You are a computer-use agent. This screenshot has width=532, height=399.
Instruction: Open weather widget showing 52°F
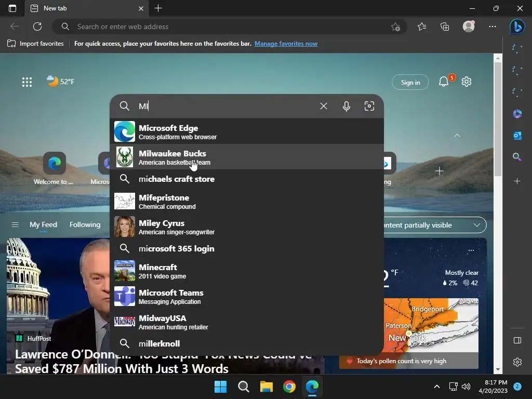click(x=60, y=82)
